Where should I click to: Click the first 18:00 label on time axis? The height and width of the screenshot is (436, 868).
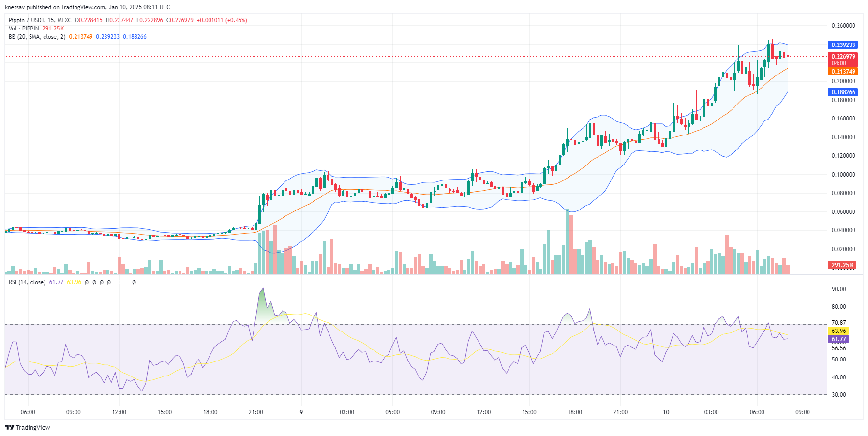pyautogui.click(x=210, y=412)
